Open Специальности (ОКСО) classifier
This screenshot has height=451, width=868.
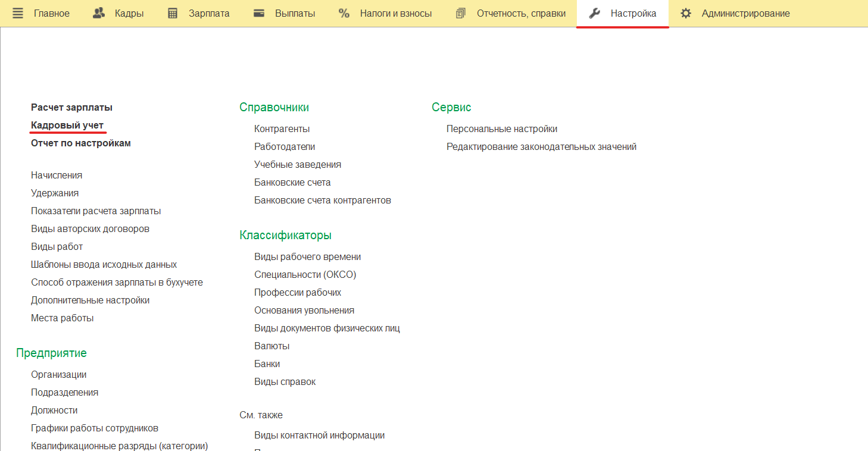pos(305,275)
